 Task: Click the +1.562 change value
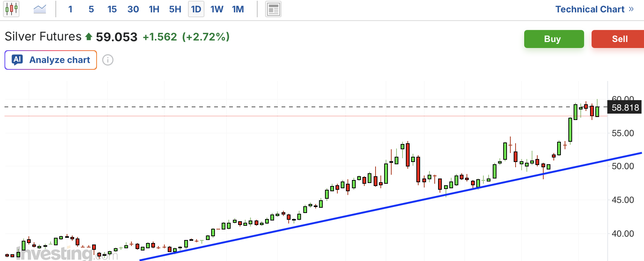tap(160, 37)
